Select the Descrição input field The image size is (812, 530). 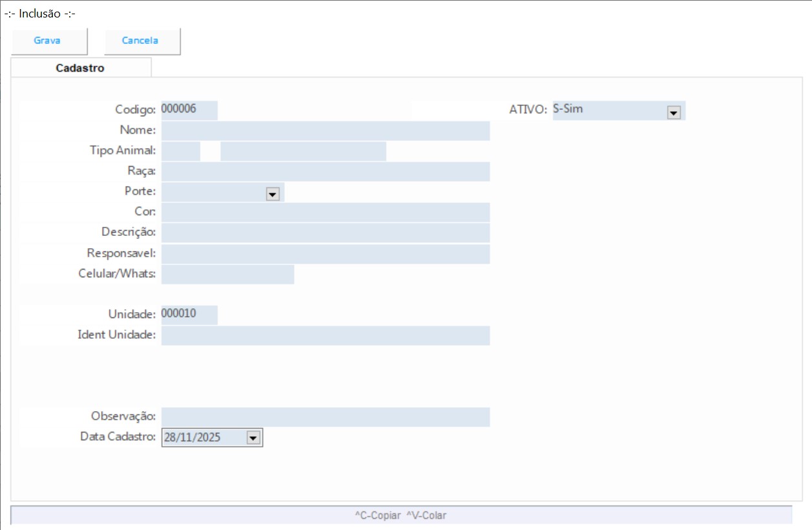click(x=325, y=233)
